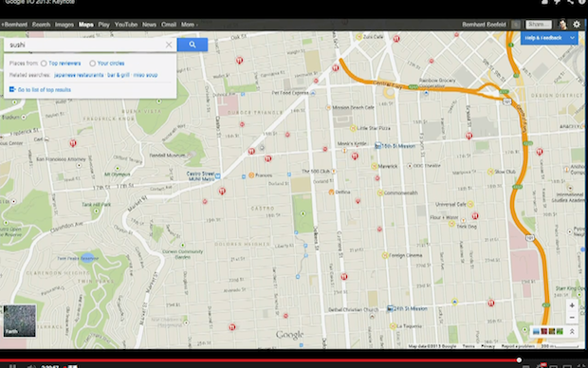Click the Castro Street MUNI Metro icon

point(218,175)
